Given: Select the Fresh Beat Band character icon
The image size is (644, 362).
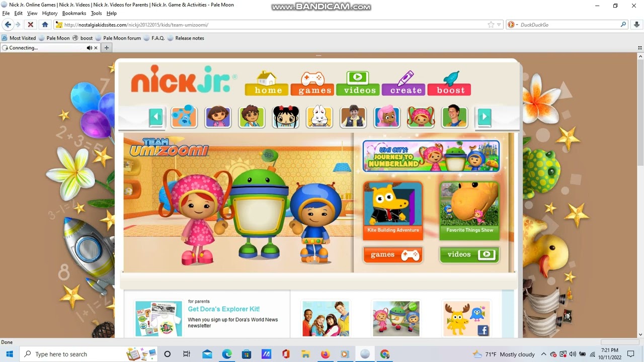Looking at the screenshot, I should pos(454,117).
